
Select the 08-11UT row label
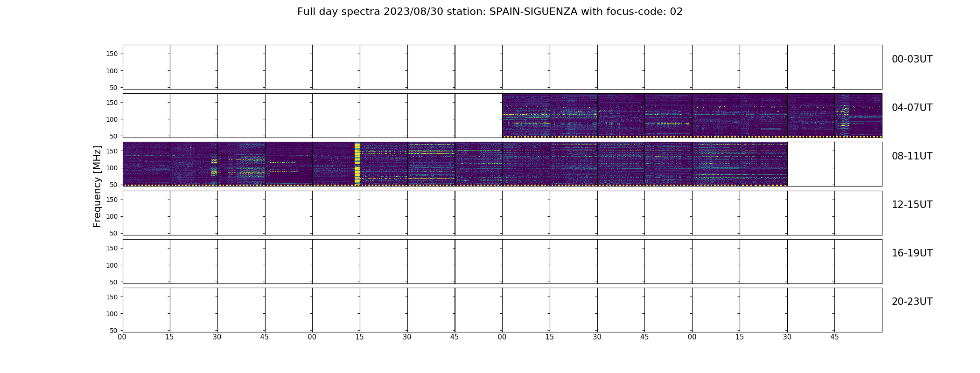click(912, 156)
